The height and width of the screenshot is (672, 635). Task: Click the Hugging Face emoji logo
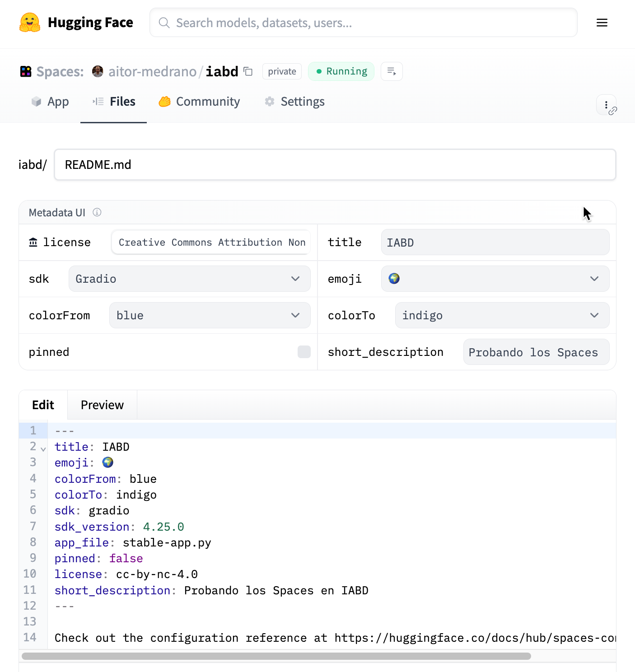[30, 23]
